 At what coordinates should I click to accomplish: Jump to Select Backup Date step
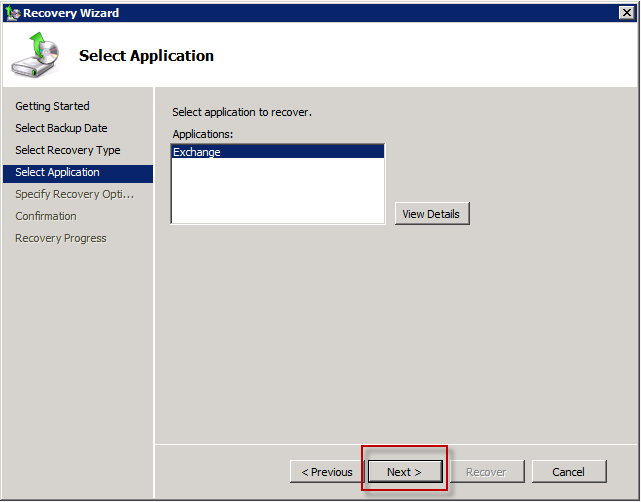click(61, 128)
